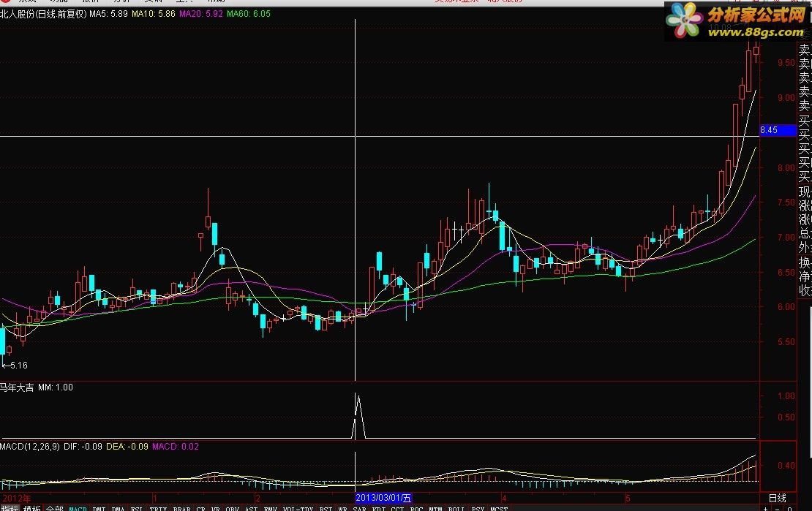Switch to the 模板 tab
The height and width of the screenshot is (511, 812).
(31, 508)
